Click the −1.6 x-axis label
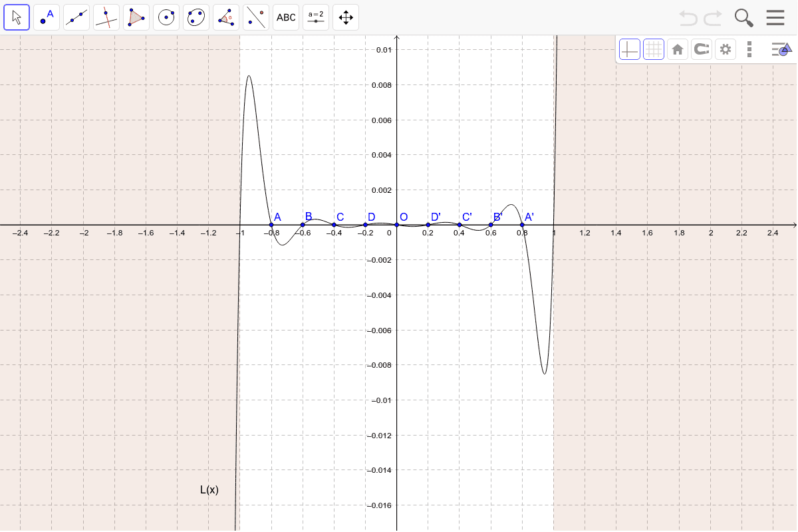The height and width of the screenshot is (532, 798). point(146,233)
